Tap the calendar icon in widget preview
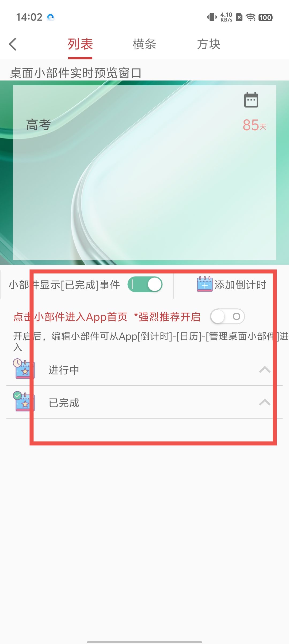The image size is (289, 644). pos(251,100)
